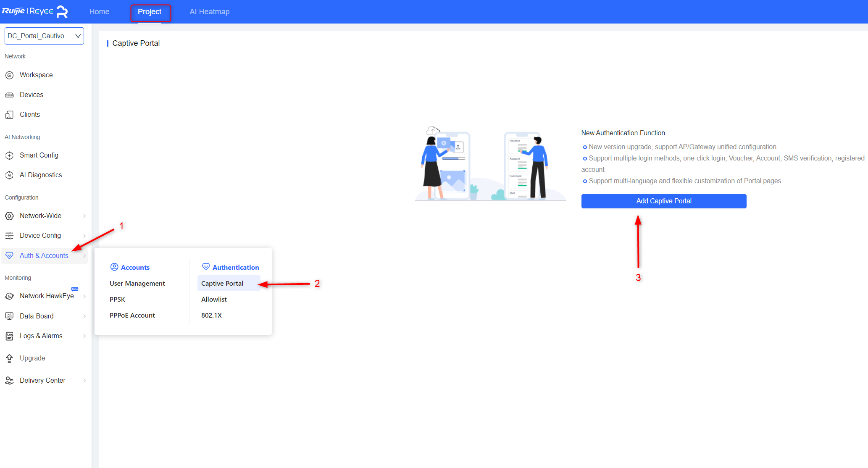Open User Management under Accounts
Viewport: 868px width, 468px height.
pyautogui.click(x=137, y=283)
